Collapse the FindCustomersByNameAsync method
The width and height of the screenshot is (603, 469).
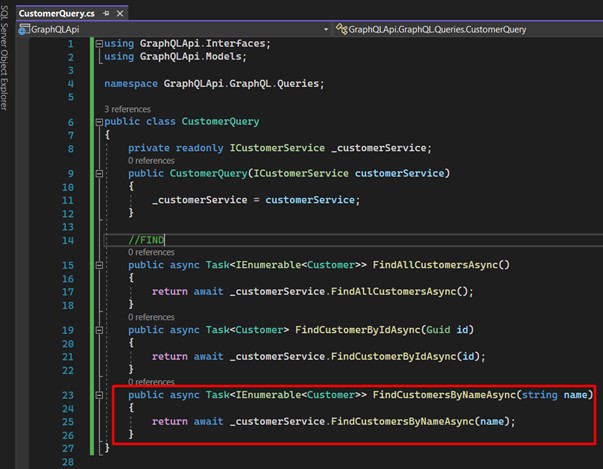coord(98,395)
